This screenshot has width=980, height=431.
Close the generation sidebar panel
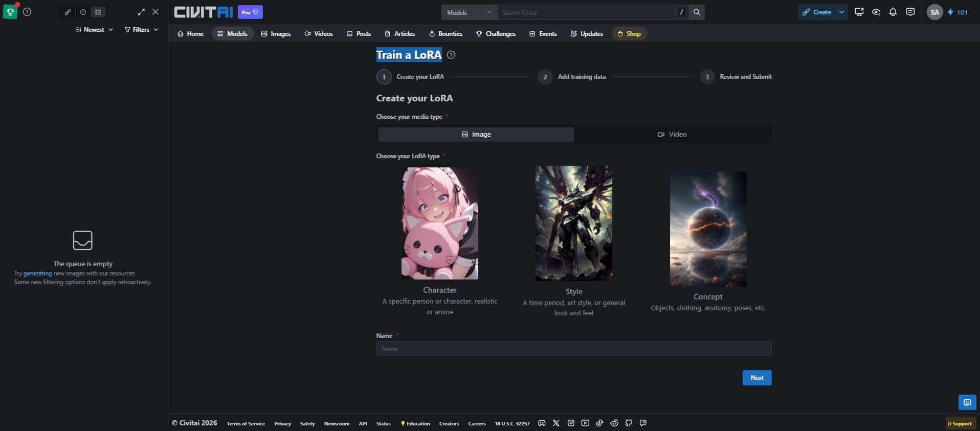(x=155, y=12)
